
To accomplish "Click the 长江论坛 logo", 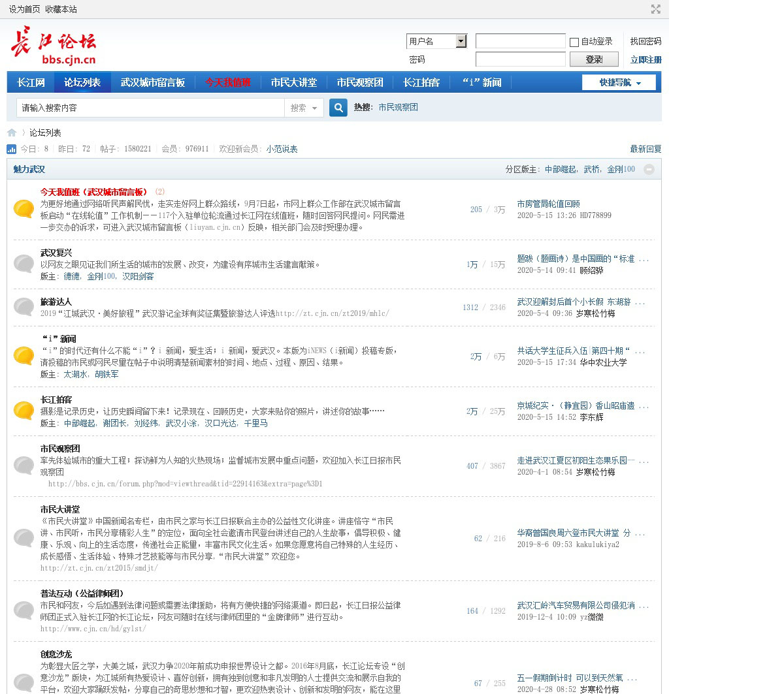I will (x=54, y=46).
